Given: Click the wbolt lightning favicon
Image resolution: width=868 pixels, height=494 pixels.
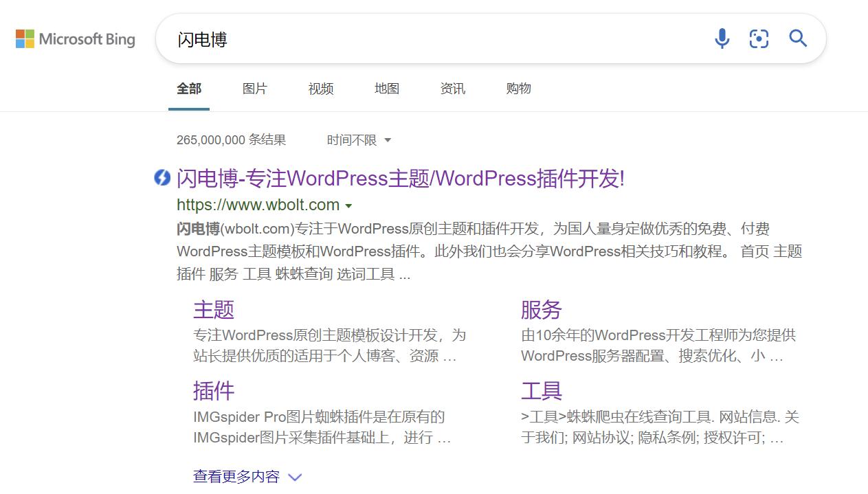Looking at the screenshot, I should pos(162,178).
